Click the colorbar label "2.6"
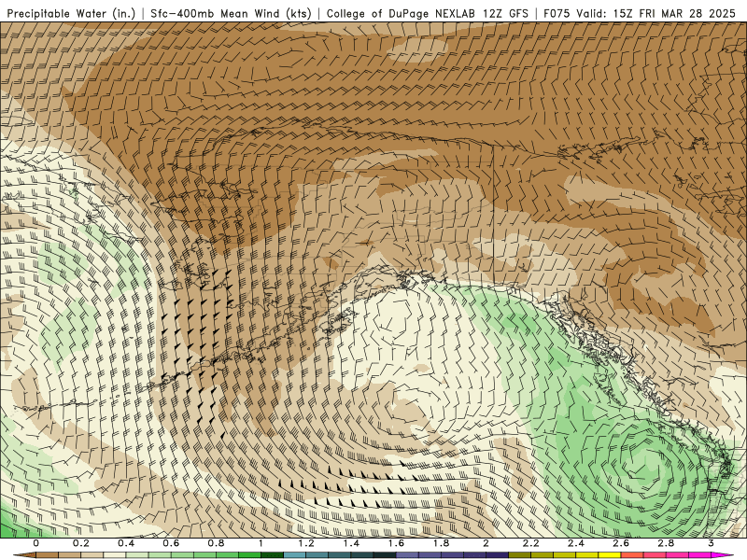 [621, 543]
